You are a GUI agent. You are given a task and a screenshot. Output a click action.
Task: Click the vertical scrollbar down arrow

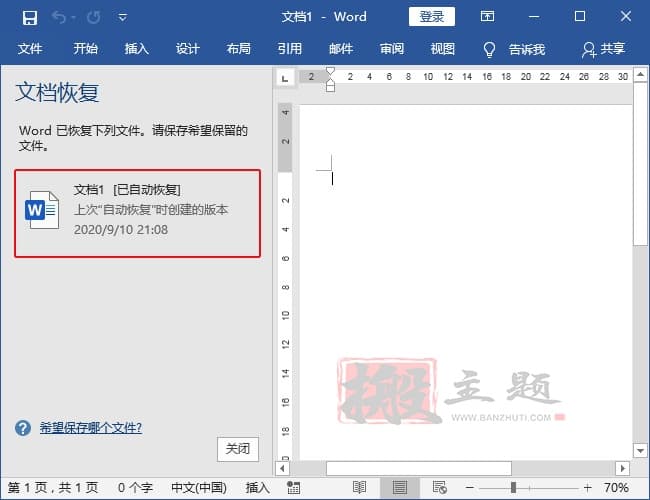click(640, 450)
